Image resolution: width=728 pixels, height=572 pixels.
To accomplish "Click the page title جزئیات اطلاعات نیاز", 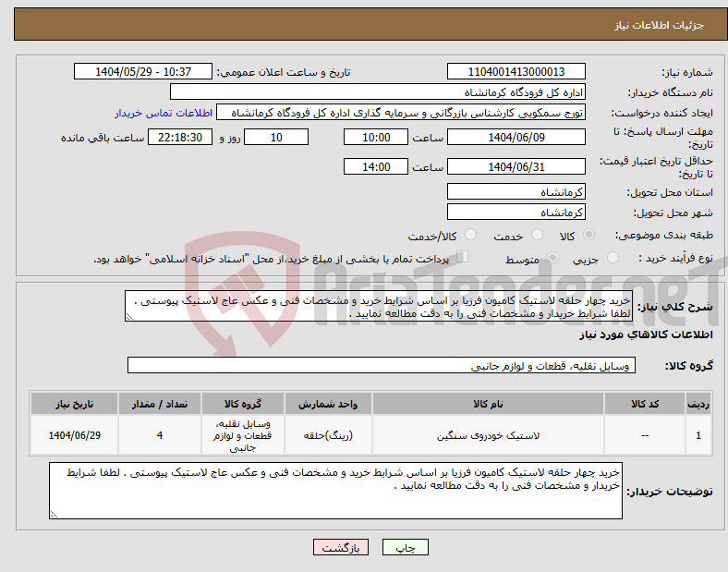I will (x=660, y=25).
